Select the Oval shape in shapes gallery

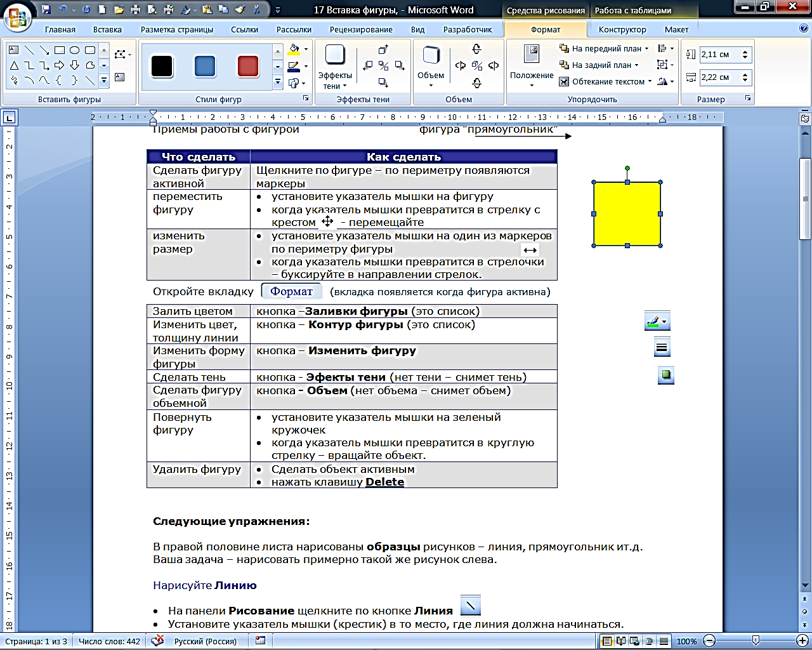tap(75, 50)
